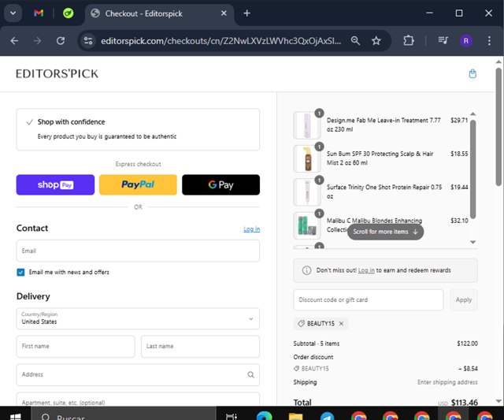Screen dimensions: 504x420
Task: Click the Enter shipping address text
Action: pyautogui.click(x=447, y=382)
